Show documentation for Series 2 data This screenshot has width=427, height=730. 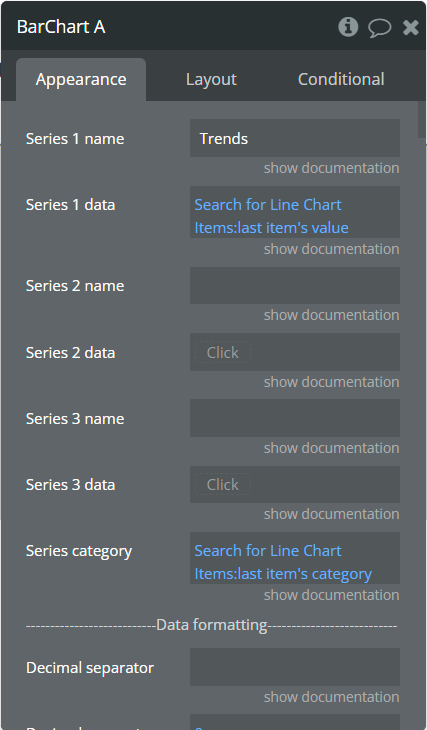click(x=332, y=382)
